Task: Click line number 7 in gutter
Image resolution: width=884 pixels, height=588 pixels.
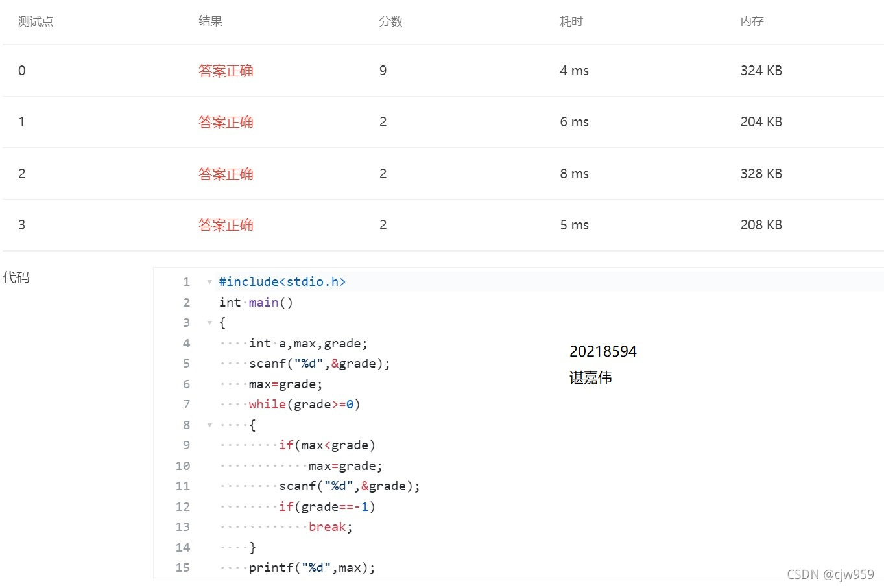Action: point(187,405)
